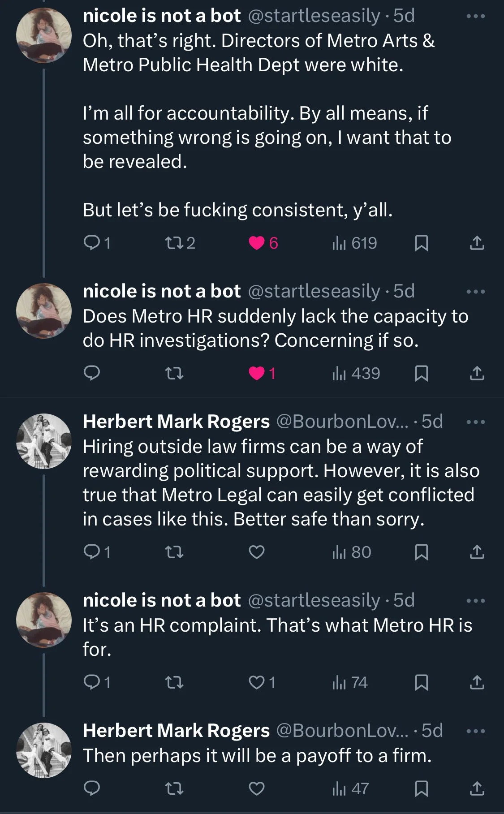Share the 'payoff to a firm' tweet
Viewport: 504px width, 814px height.
[x=477, y=788]
